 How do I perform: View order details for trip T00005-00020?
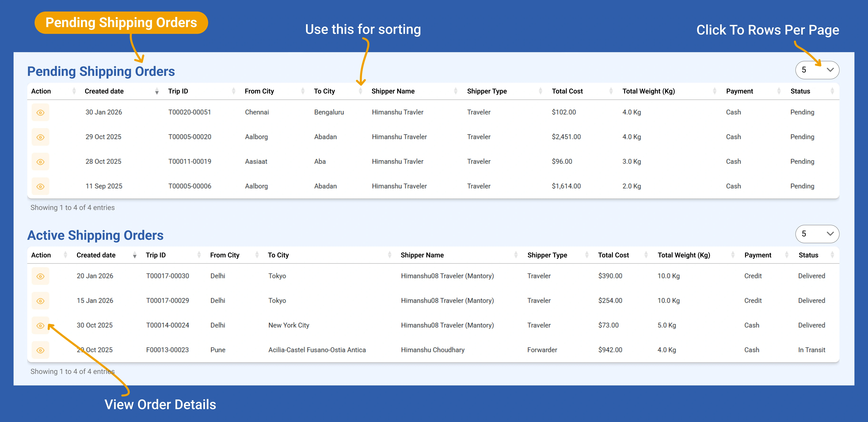[41, 137]
